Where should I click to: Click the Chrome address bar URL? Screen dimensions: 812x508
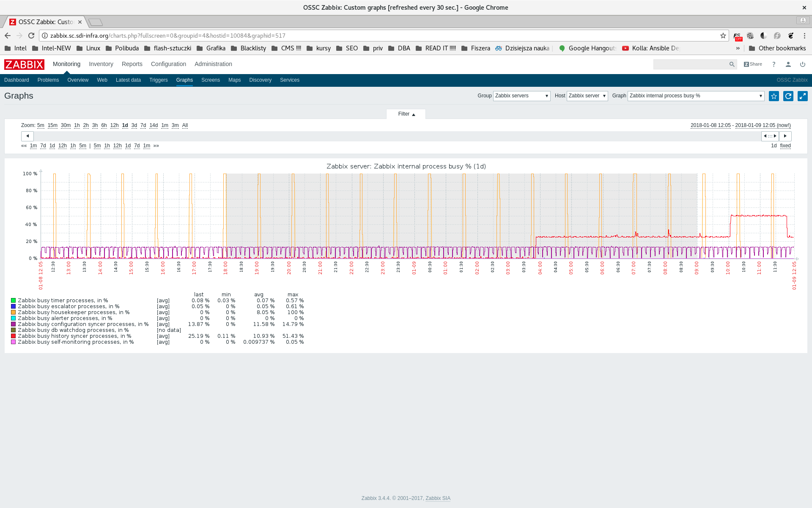click(168, 36)
